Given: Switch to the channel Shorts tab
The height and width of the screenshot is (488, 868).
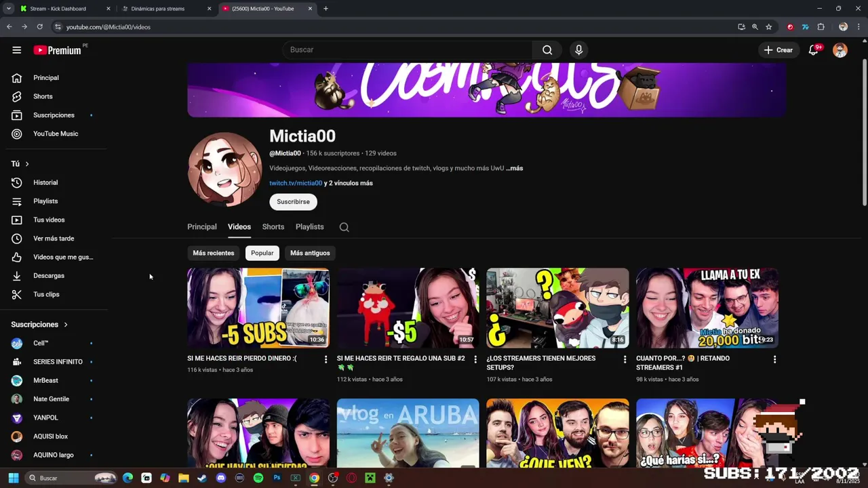Looking at the screenshot, I should point(273,227).
